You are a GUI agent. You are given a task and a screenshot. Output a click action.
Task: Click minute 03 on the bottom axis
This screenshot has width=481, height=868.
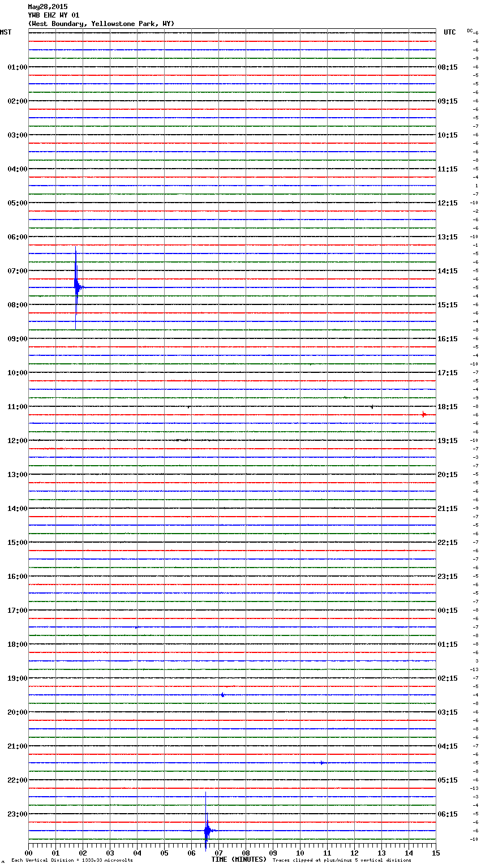[x=110, y=853]
